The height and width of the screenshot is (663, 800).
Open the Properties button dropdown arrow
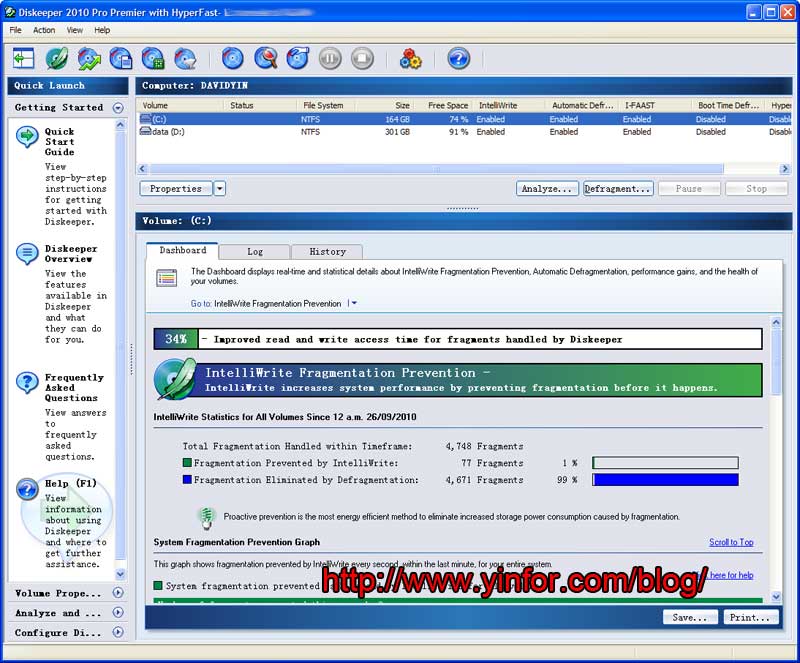220,189
